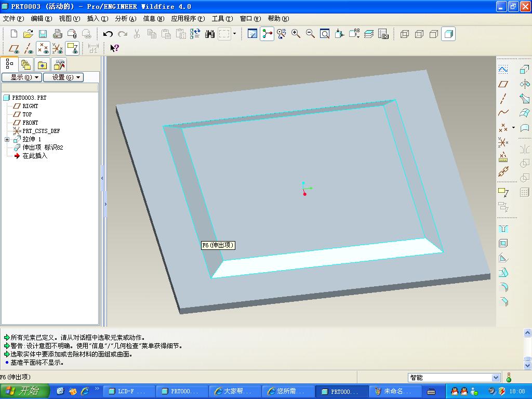Image resolution: width=532 pixels, height=399 pixels.
Task: Click the Coordinate System tool on right
Action: (503, 142)
